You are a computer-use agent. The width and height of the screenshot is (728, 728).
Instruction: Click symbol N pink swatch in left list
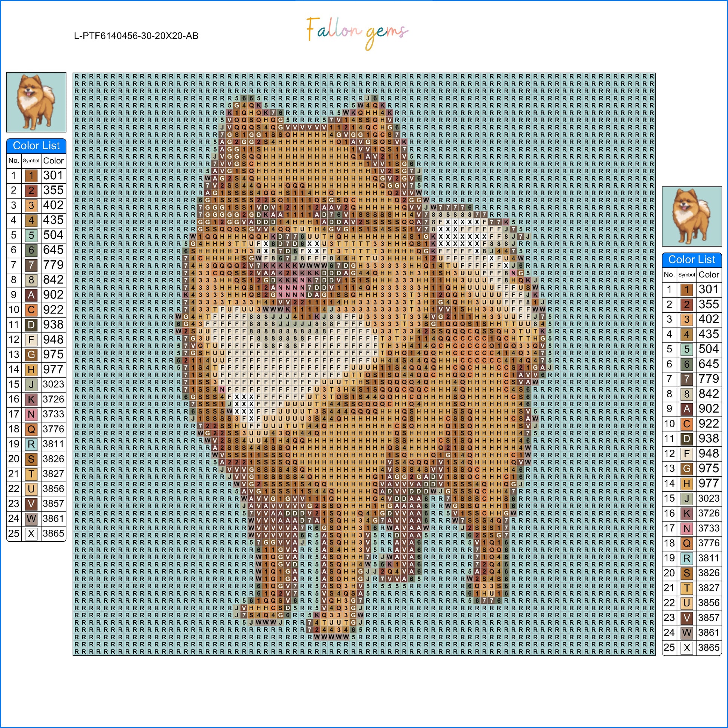(x=31, y=415)
